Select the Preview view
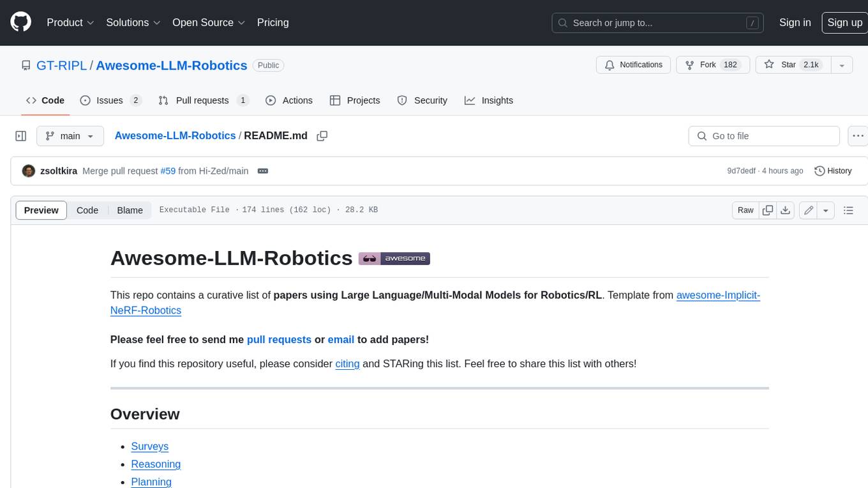 pyautogui.click(x=41, y=210)
